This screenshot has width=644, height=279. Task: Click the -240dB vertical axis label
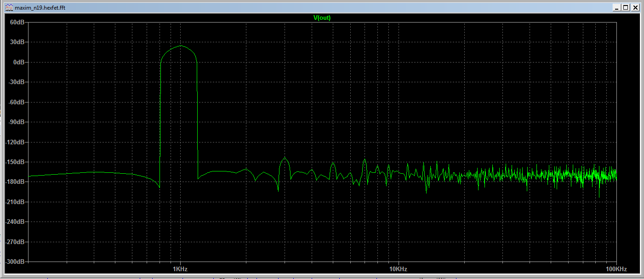click(x=14, y=222)
